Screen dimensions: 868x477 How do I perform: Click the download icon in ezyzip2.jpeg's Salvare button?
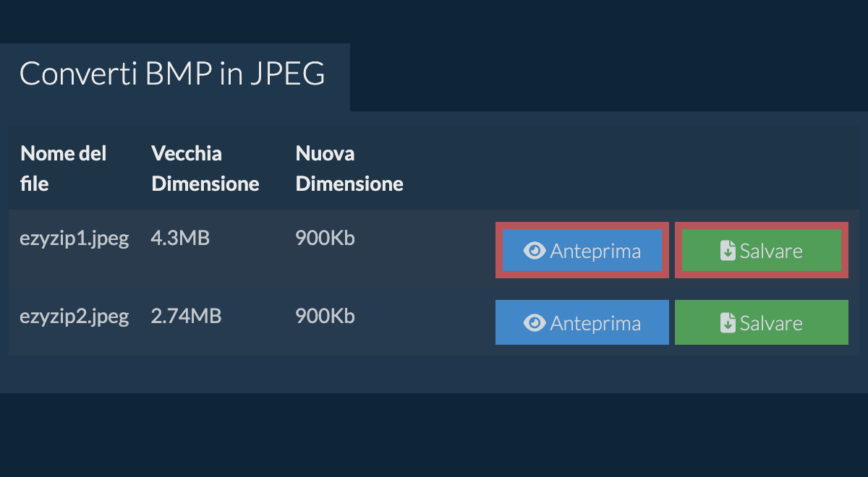(x=728, y=323)
